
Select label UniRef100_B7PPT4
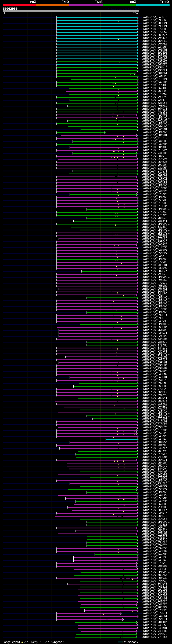(x=154, y=613)
